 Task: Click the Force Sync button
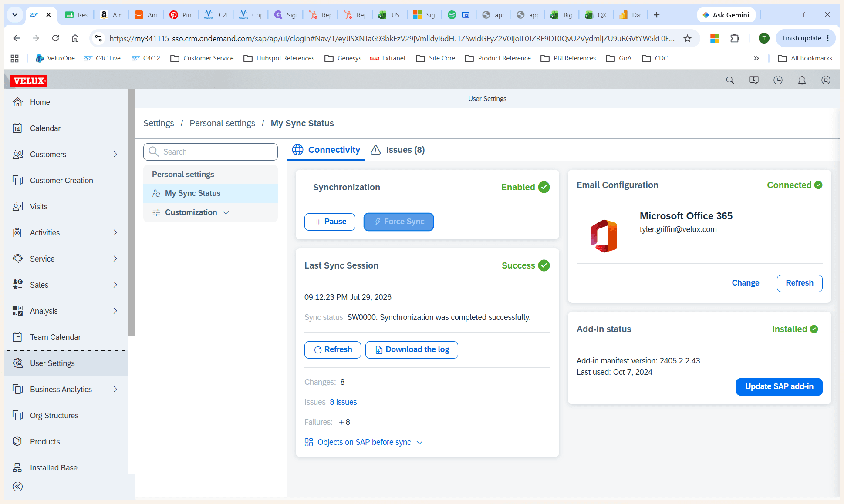[x=398, y=222]
